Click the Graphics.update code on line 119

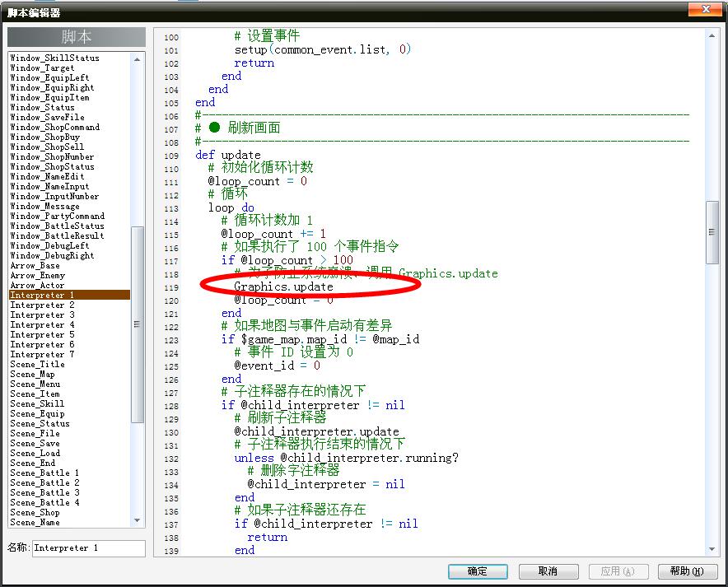coord(283,287)
